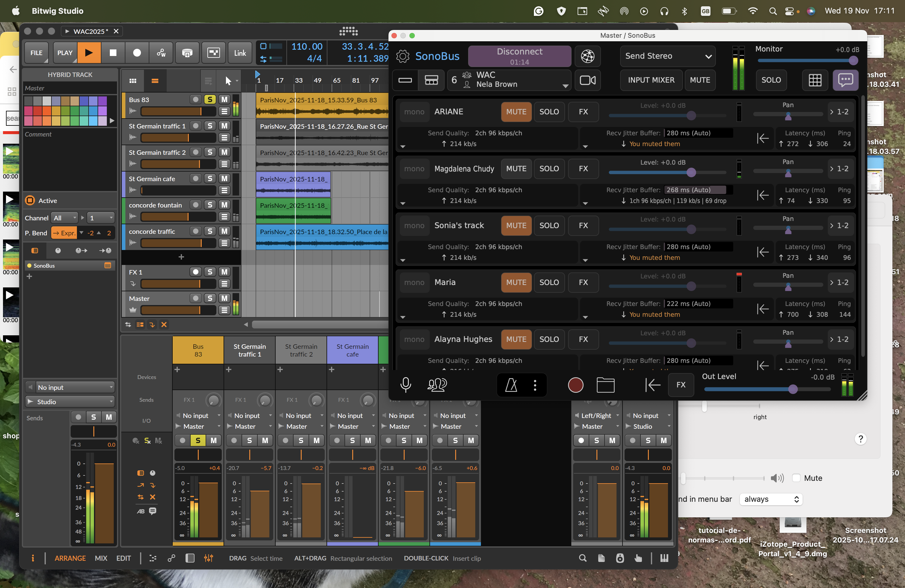Click the INPUT MIXER button
905x588 pixels.
point(651,80)
